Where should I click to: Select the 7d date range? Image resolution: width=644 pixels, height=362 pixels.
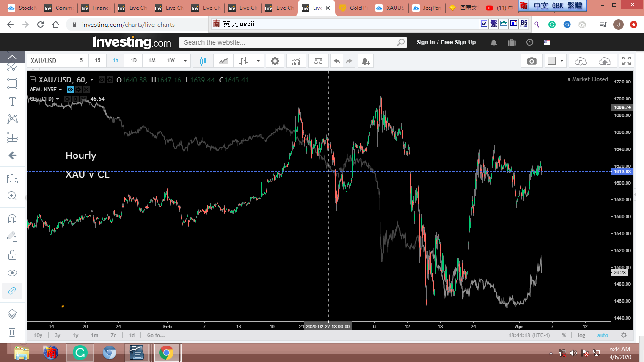click(x=113, y=335)
